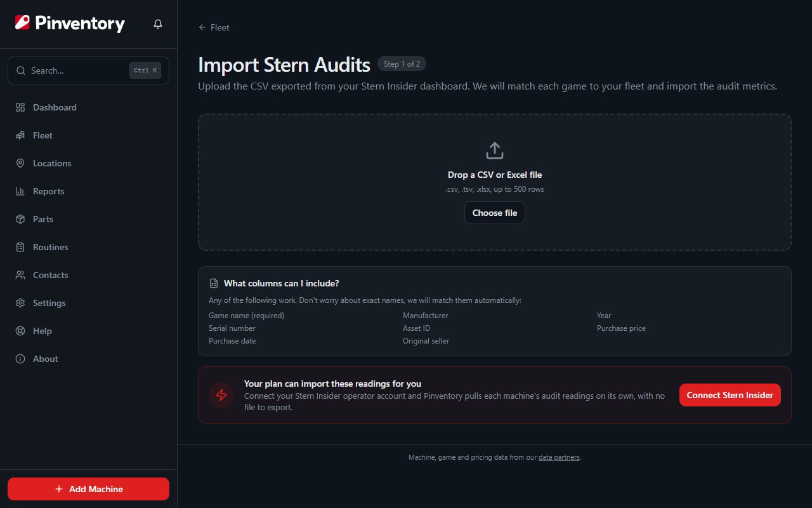The image size is (812, 508).
Task: Click 'Year' column text
Action: point(604,316)
